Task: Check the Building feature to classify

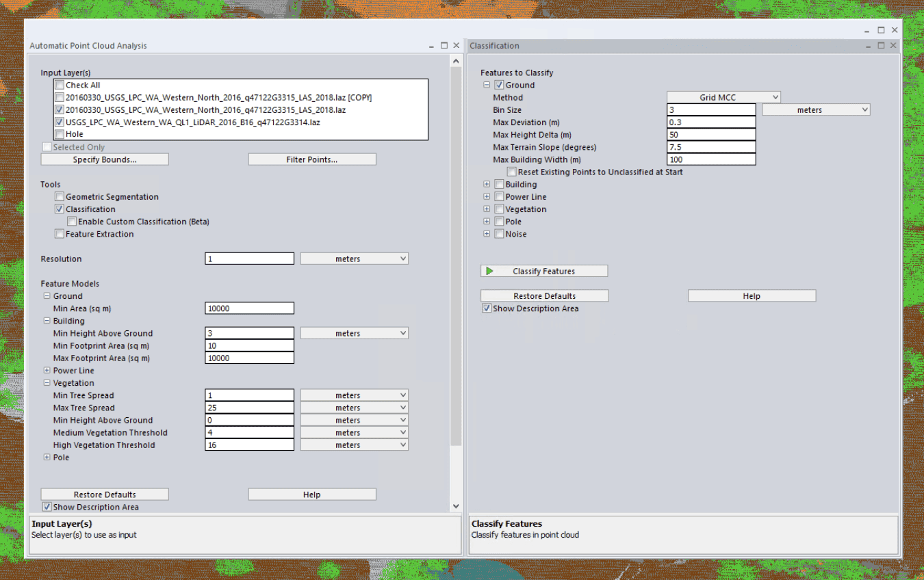Action: pyautogui.click(x=499, y=184)
